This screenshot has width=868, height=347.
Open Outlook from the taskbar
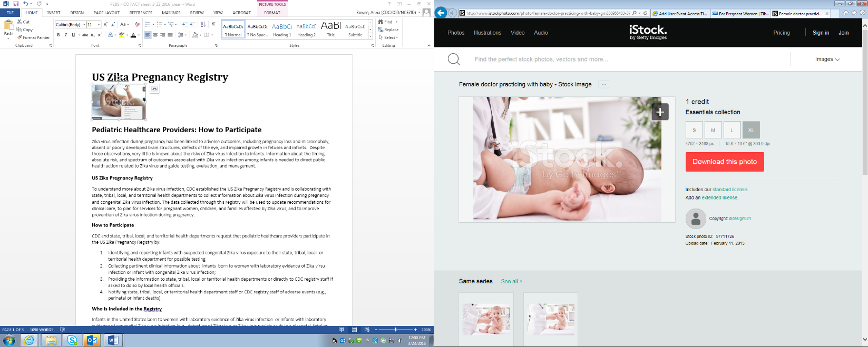pos(92,341)
